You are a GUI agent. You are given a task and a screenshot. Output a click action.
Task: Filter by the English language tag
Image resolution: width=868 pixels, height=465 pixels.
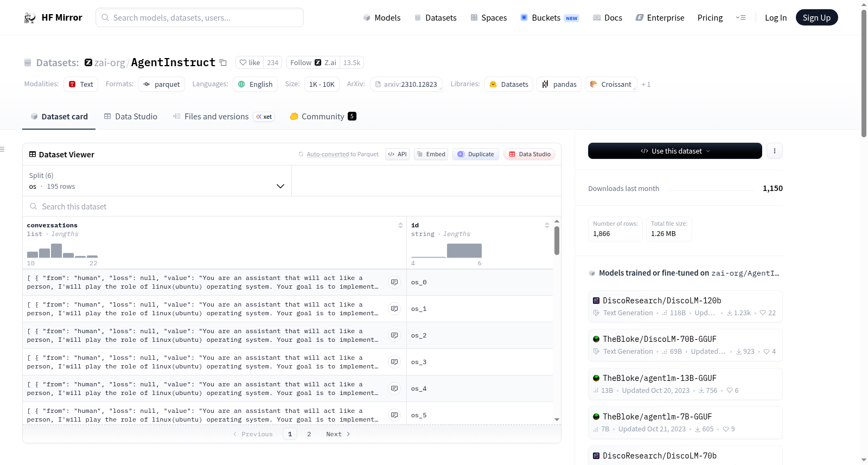click(255, 84)
